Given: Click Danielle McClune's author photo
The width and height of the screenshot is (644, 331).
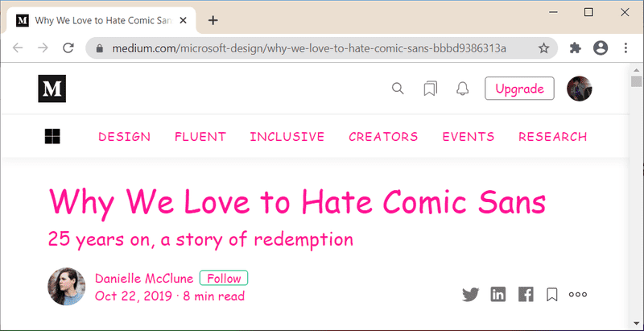Looking at the screenshot, I should (x=67, y=286).
